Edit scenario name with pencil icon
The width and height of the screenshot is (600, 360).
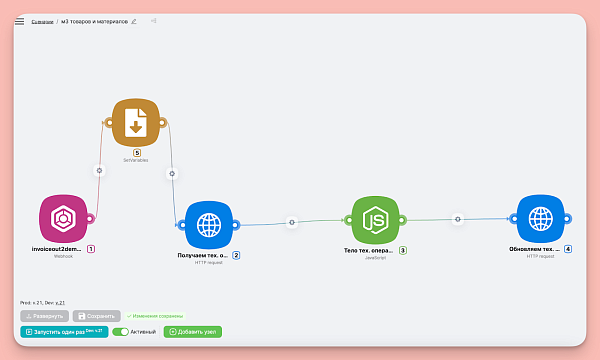pyautogui.click(x=134, y=21)
